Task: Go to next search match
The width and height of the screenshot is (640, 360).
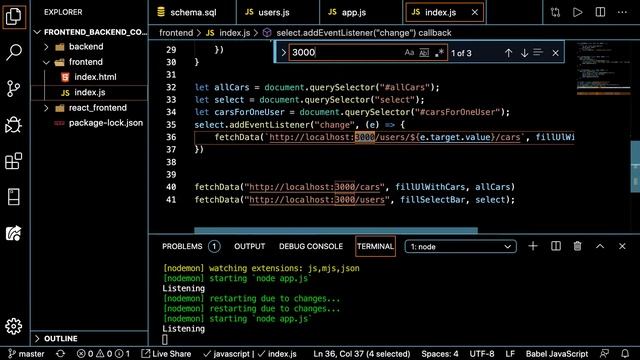Action: (524, 53)
